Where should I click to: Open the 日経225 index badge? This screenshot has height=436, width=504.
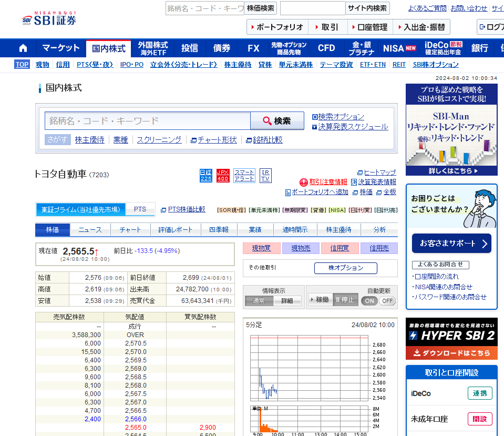click(x=206, y=176)
